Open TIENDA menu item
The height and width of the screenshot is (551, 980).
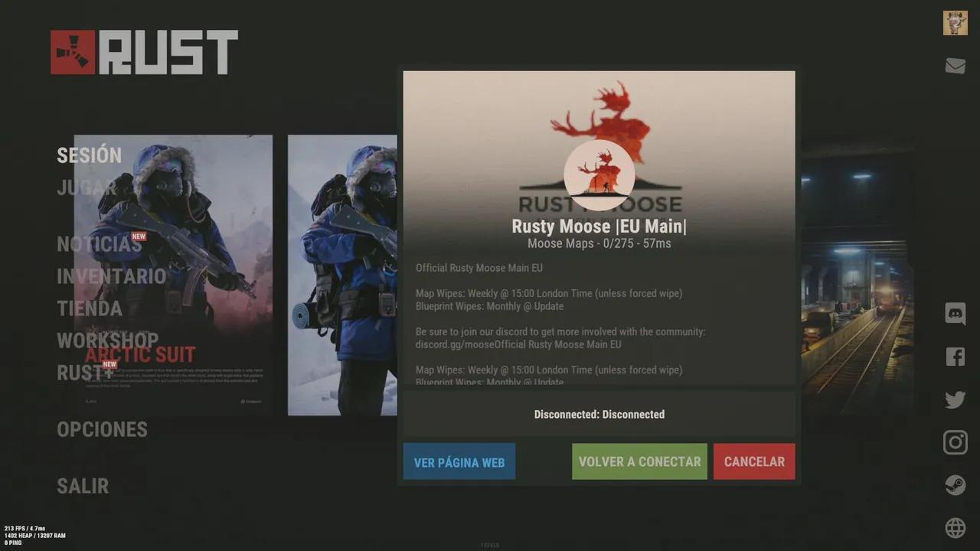[x=89, y=308]
